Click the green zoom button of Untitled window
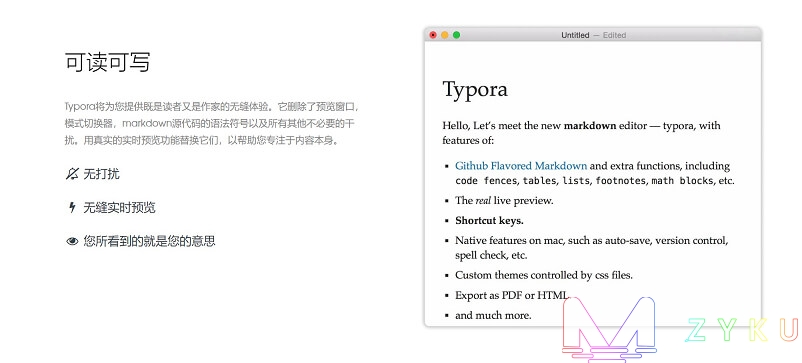 click(456, 35)
